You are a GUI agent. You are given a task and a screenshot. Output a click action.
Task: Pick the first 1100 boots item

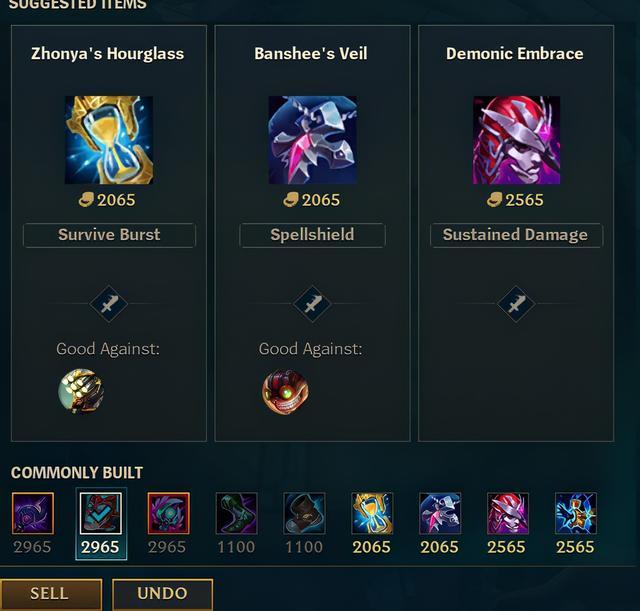point(236,513)
